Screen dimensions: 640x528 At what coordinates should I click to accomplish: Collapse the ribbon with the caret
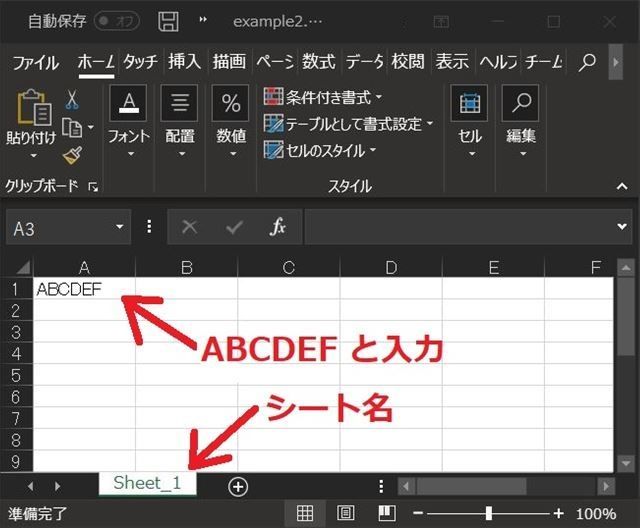[622, 186]
